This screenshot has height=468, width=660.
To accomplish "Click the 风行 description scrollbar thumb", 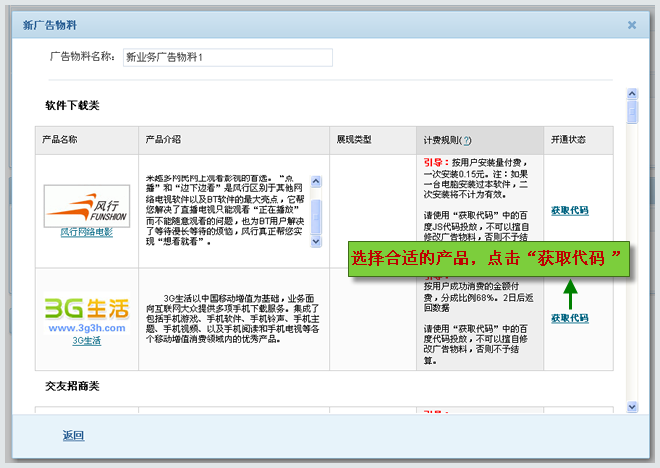I will click(x=316, y=217).
